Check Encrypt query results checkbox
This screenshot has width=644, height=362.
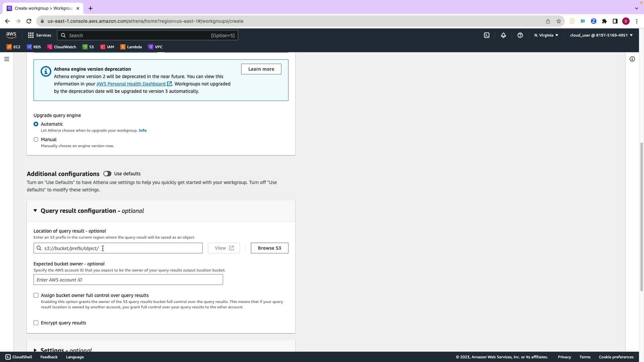36,323
